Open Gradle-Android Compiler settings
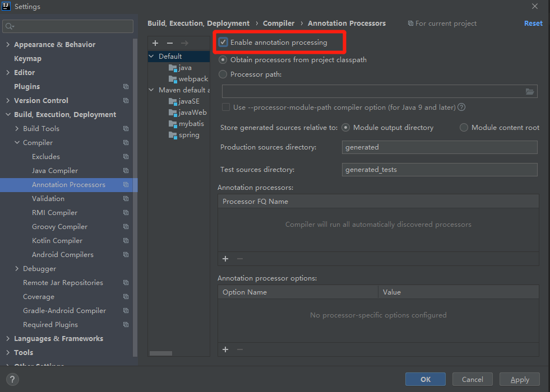This screenshot has width=550, height=392. coord(64,311)
